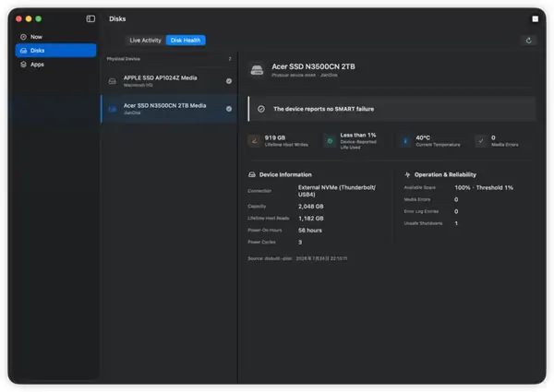Click the Acer SSD drive icon in list
This screenshot has width=554, height=392.
coord(113,109)
